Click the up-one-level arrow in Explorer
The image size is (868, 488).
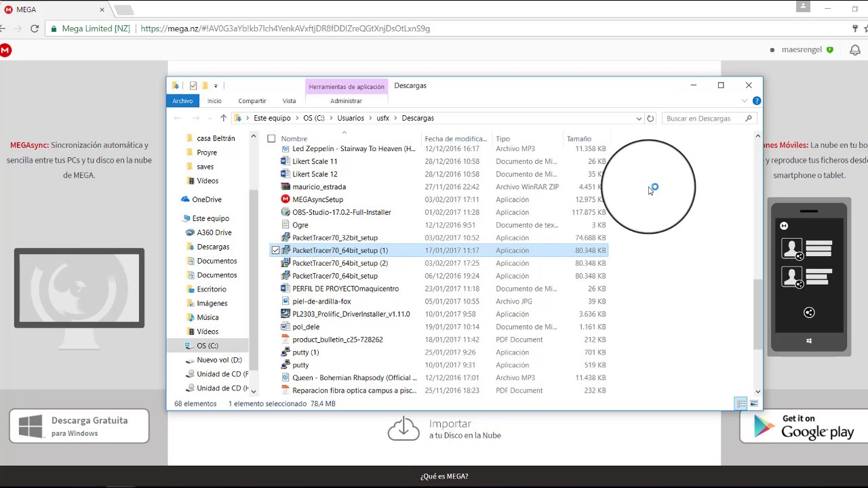point(223,118)
